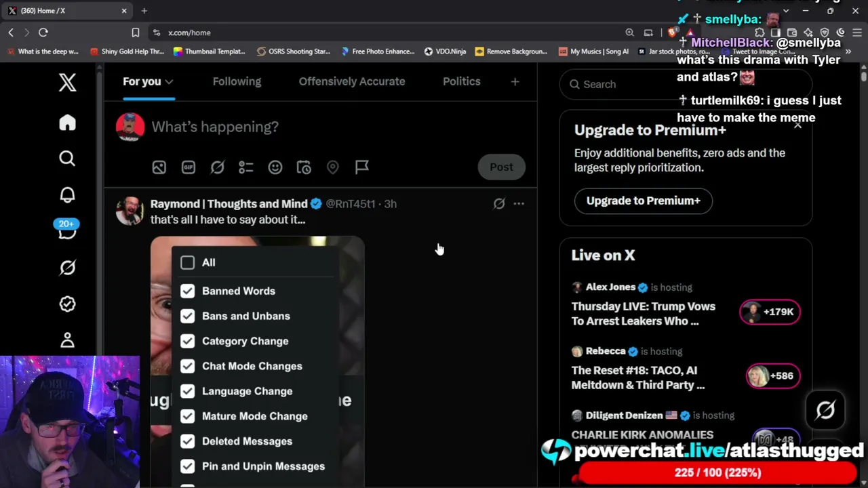The height and width of the screenshot is (488, 868).
Task: Close the Upgrade to Premium+ card
Action: coord(797,125)
